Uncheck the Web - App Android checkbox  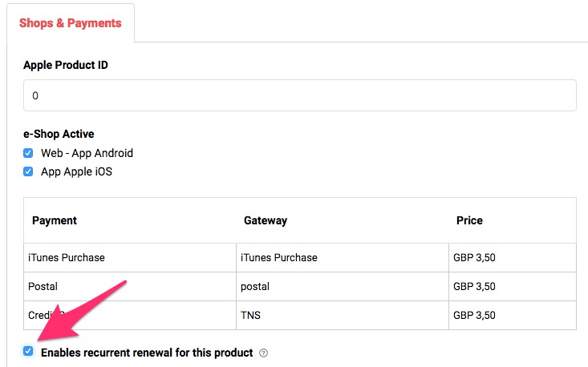[x=28, y=153]
